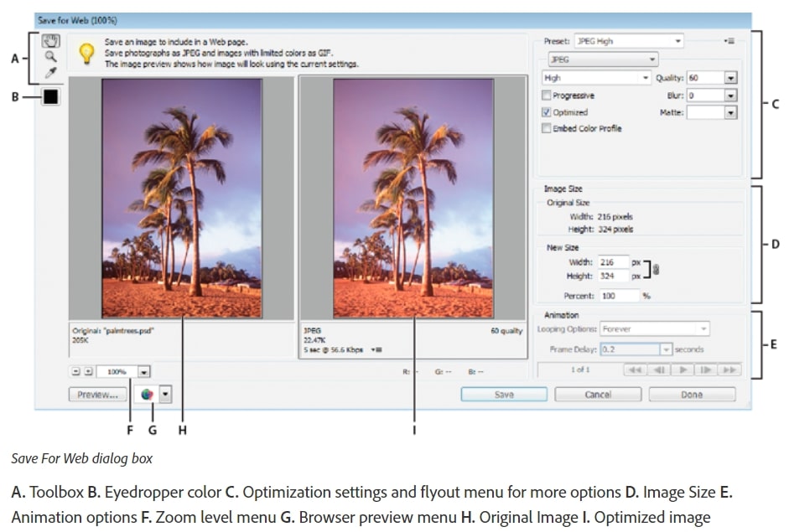Click the Save button

pyautogui.click(x=504, y=395)
